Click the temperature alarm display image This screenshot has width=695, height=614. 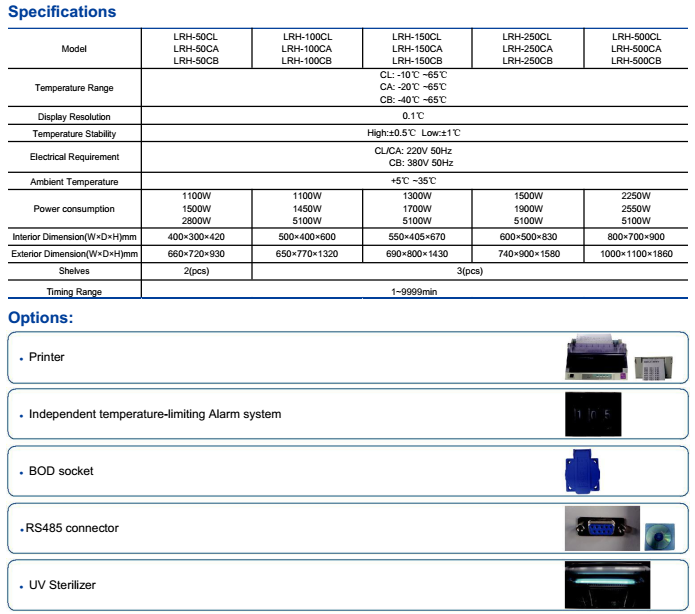pyautogui.click(x=593, y=414)
